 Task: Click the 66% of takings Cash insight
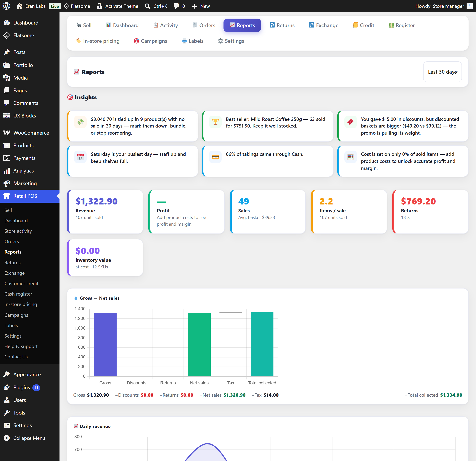point(267,161)
